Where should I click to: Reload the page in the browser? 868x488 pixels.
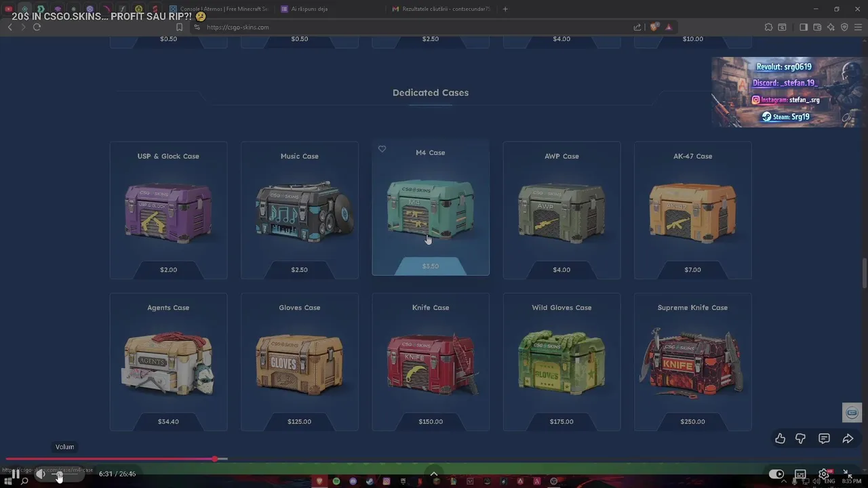[37, 27]
